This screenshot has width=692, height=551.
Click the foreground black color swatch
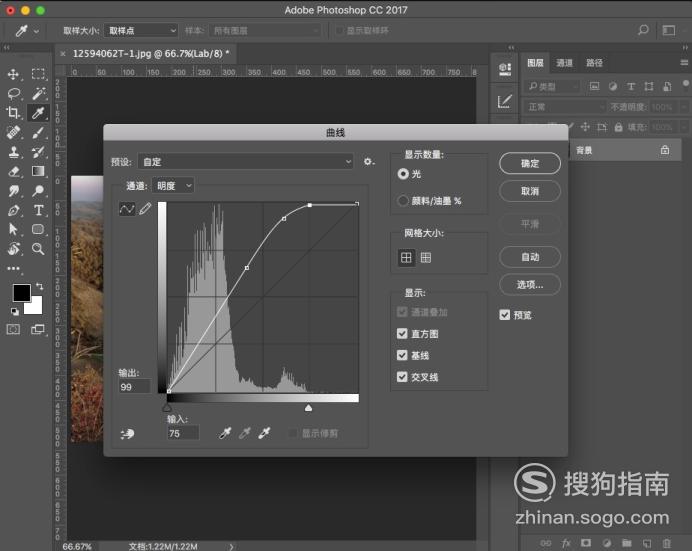(21, 292)
